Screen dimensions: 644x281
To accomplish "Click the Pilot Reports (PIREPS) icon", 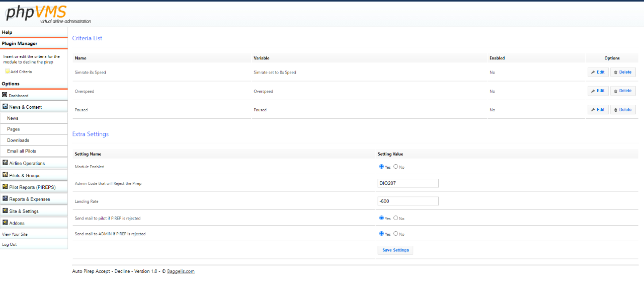I will click(x=5, y=187).
